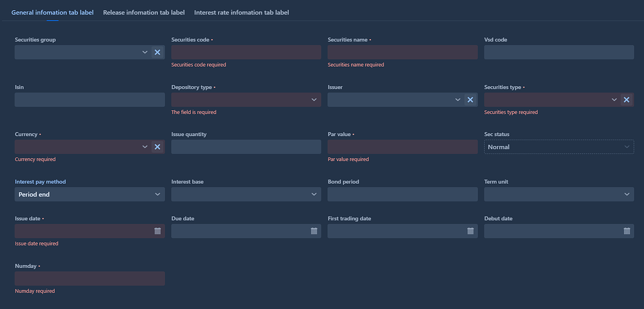Switch to Interest rate infomation tab
This screenshot has width=644, height=309.
(241, 13)
